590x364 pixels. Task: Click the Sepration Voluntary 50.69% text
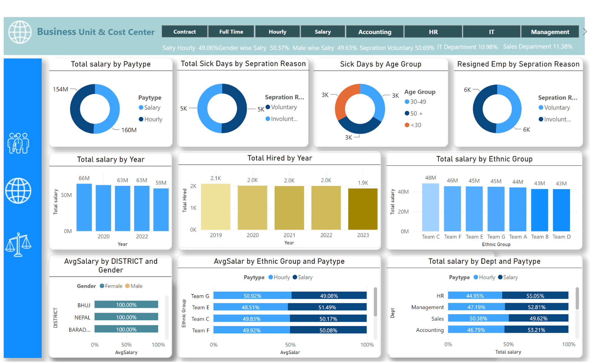[x=397, y=48]
